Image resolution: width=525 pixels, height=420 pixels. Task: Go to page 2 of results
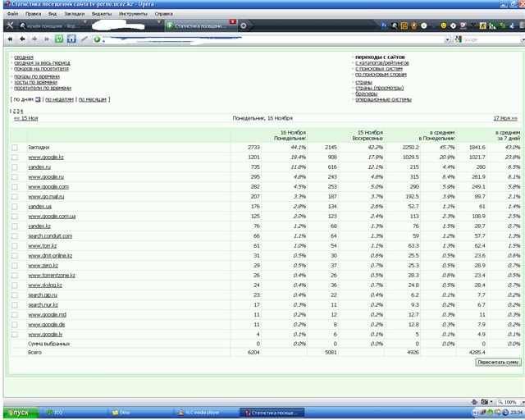coord(15,112)
